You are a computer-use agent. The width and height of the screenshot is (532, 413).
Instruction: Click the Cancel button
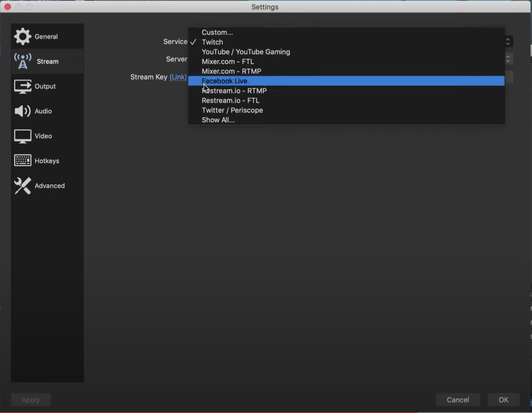click(x=458, y=400)
